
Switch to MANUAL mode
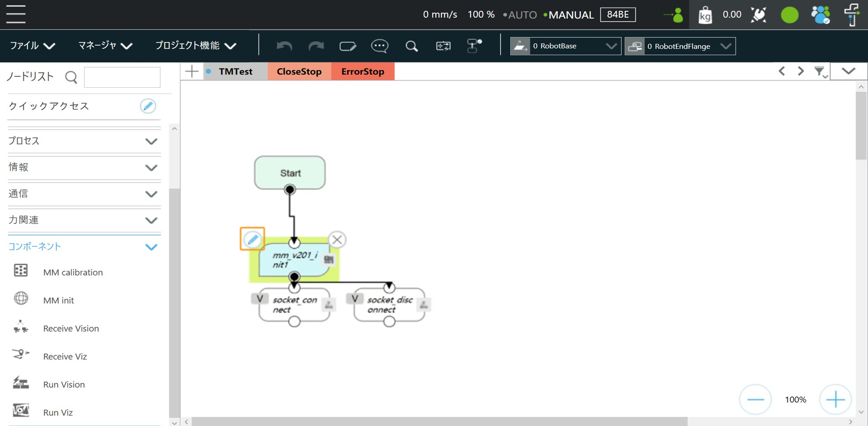(x=570, y=15)
